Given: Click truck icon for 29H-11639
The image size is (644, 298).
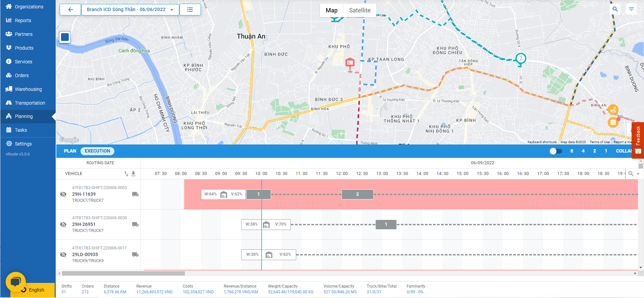Looking at the screenshot, I should click(x=135, y=194).
